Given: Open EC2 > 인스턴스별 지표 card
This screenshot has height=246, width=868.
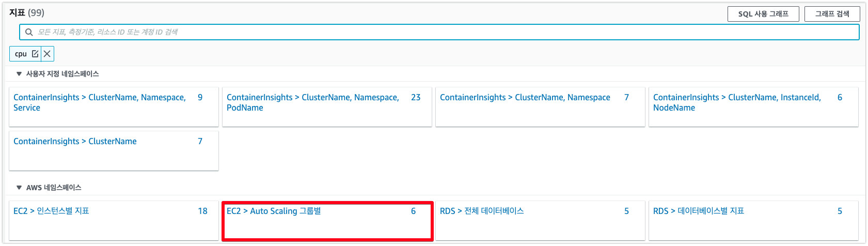Looking at the screenshot, I should point(114,221).
